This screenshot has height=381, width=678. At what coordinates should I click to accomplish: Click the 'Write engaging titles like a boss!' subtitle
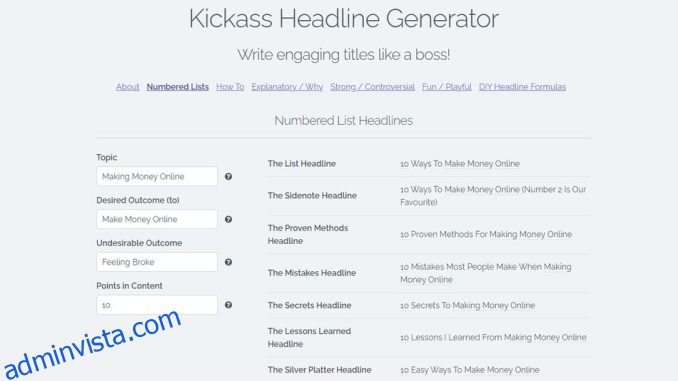[343, 55]
